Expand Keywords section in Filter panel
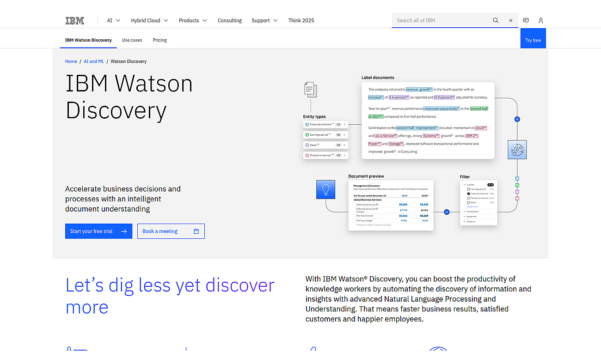Image resolution: width=601 pixels, height=364 pixels. tap(465, 217)
